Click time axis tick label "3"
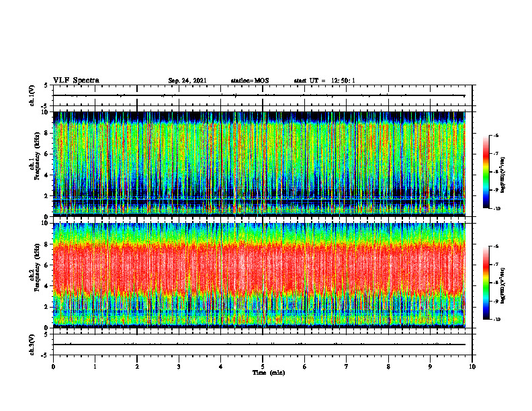Viewport: 532px width, 411px height. (x=179, y=367)
